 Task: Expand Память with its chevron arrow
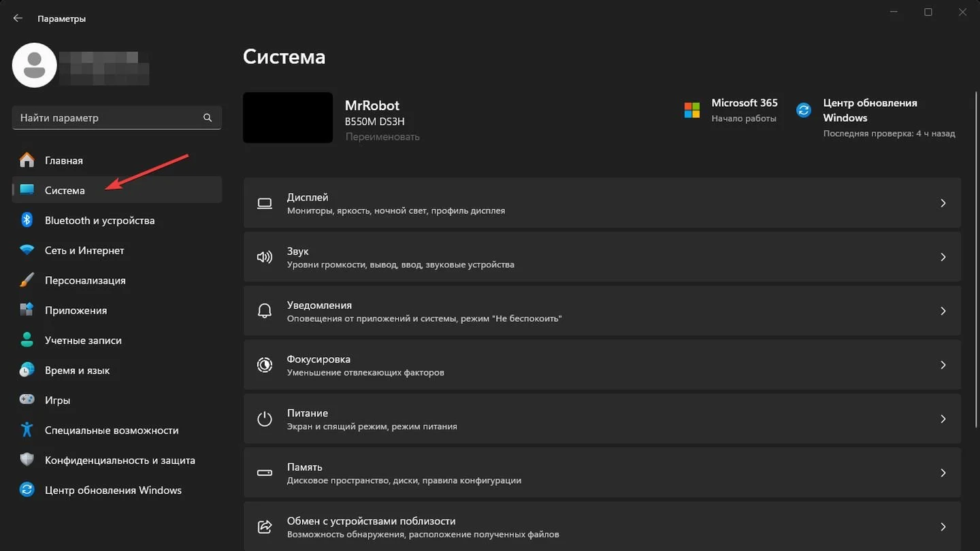click(943, 473)
